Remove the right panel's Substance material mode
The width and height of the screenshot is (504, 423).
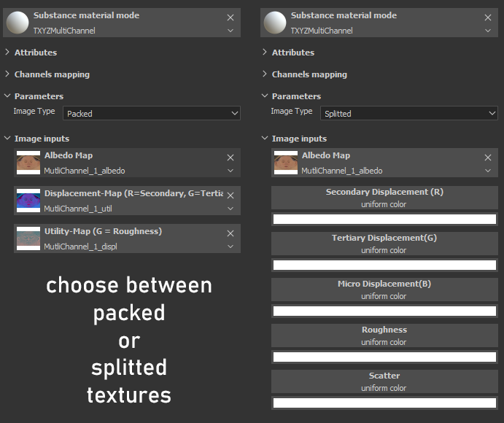tap(488, 17)
